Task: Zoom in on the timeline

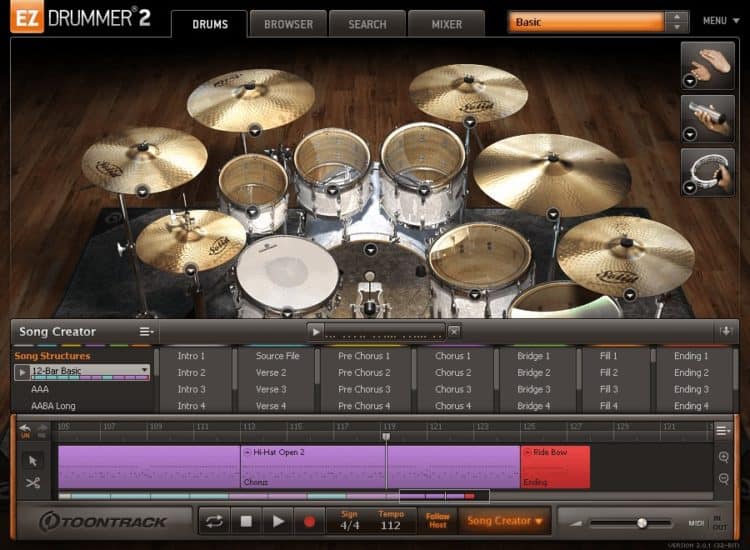Action: [723, 457]
